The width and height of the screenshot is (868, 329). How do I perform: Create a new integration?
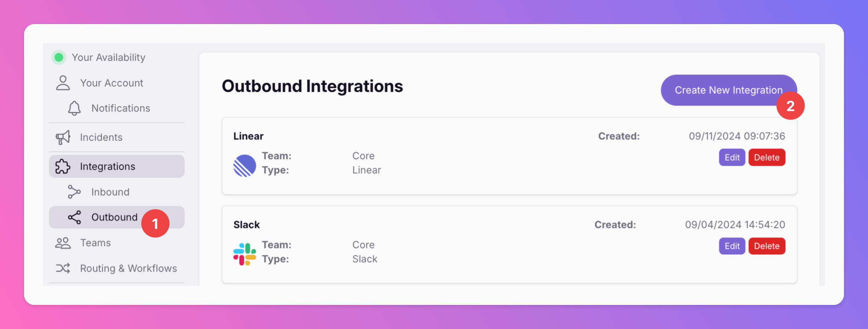tap(729, 90)
